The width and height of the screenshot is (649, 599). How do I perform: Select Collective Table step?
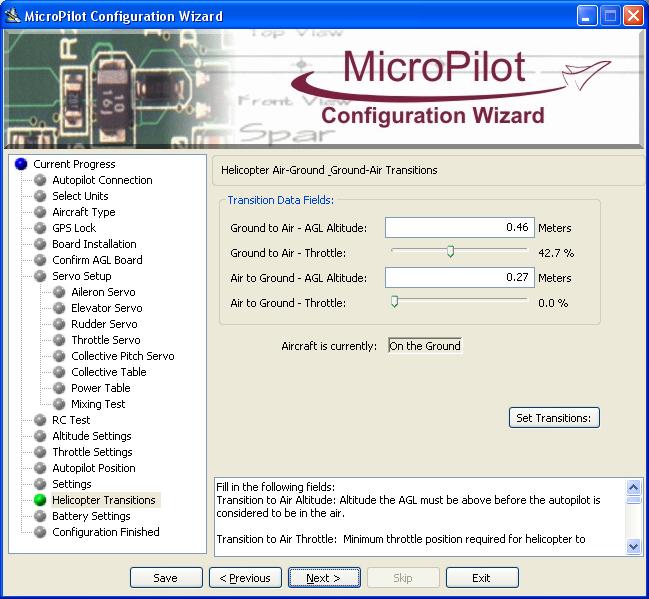click(x=109, y=372)
